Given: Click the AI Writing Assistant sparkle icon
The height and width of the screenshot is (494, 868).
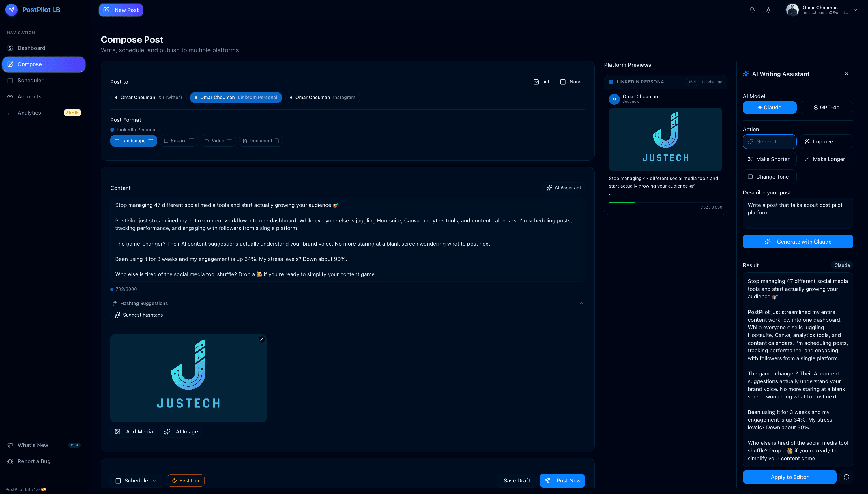Looking at the screenshot, I should [746, 74].
